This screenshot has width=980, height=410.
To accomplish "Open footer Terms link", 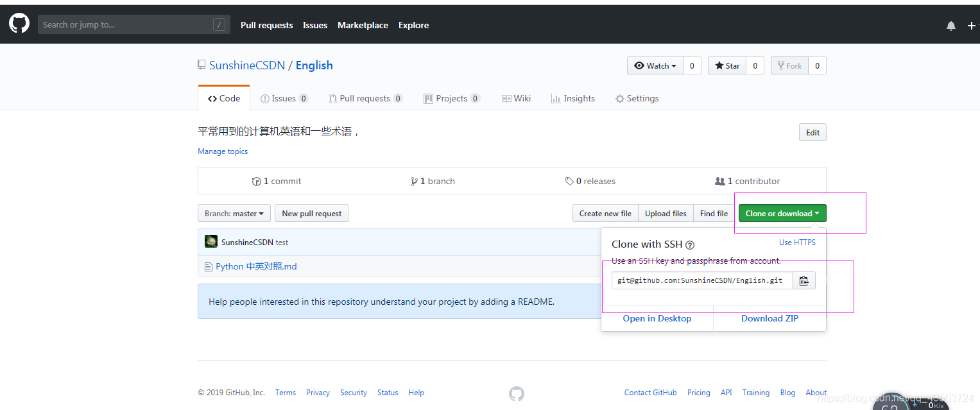I will click(286, 393).
